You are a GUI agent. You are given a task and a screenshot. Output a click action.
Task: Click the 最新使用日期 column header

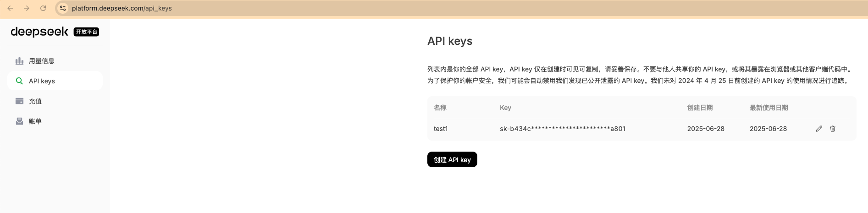point(768,108)
